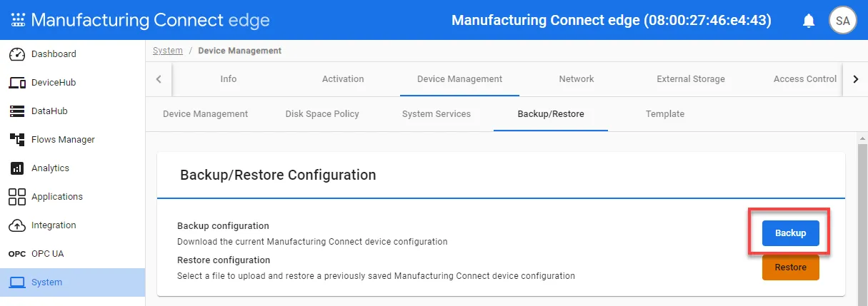The width and height of the screenshot is (868, 306).
Task: Click the Analytics chart icon
Action: point(18,168)
